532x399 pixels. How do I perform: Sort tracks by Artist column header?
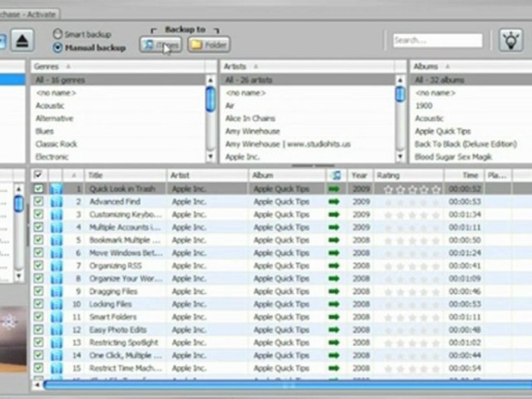207,176
